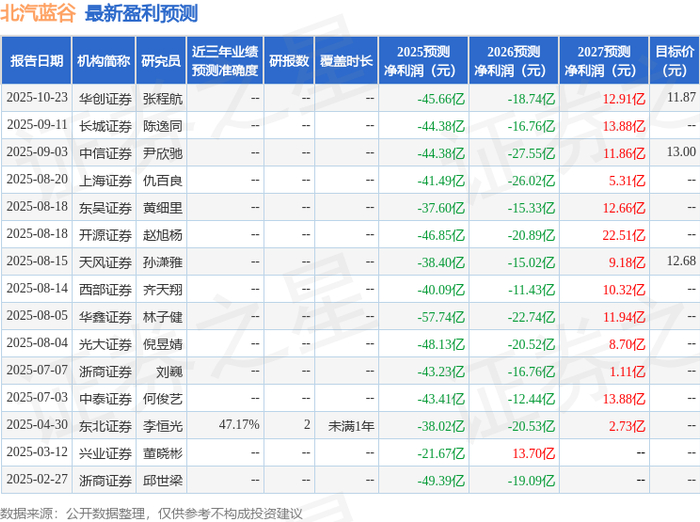Select the 报告日期 column header
The height and width of the screenshot is (522, 700).
(37, 61)
